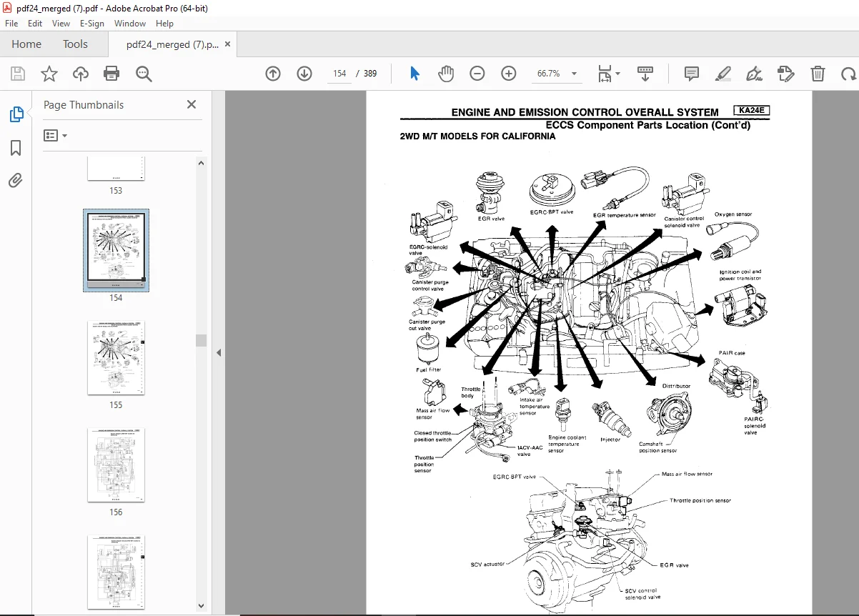Select the highlight pen tool
The height and width of the screenshot is (616, 859).
click(x=723, y=74)
